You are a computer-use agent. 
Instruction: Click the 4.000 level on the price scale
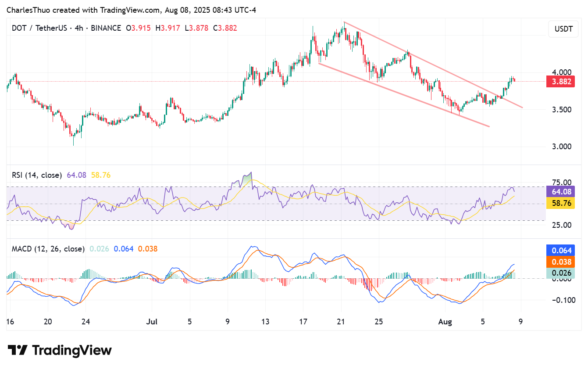[x=562, y=72]
